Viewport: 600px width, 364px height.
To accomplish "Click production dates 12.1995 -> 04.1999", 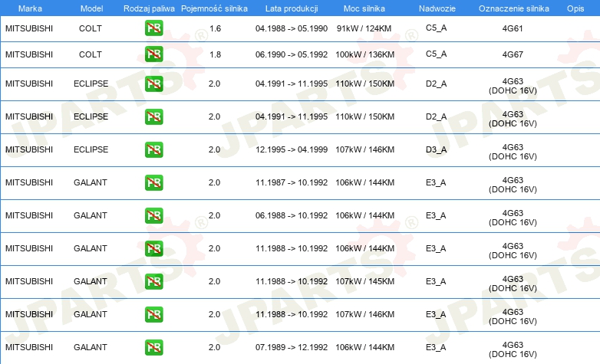I will click(292, 149).
